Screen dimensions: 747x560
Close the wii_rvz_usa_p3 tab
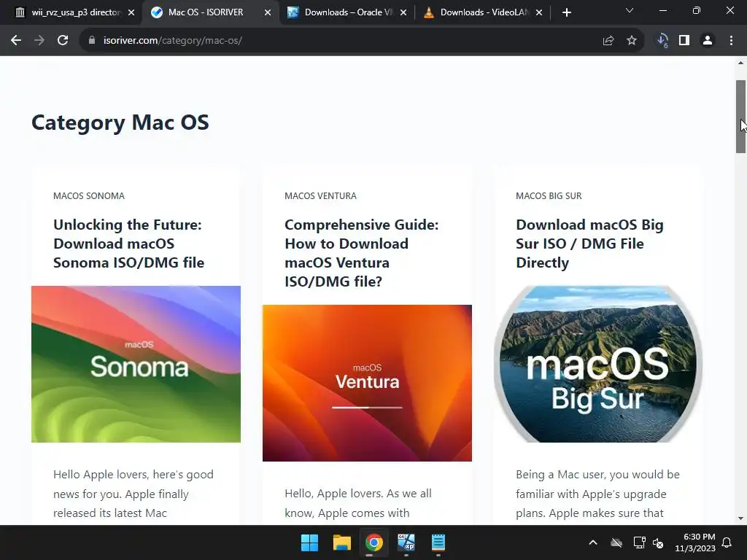131,13
